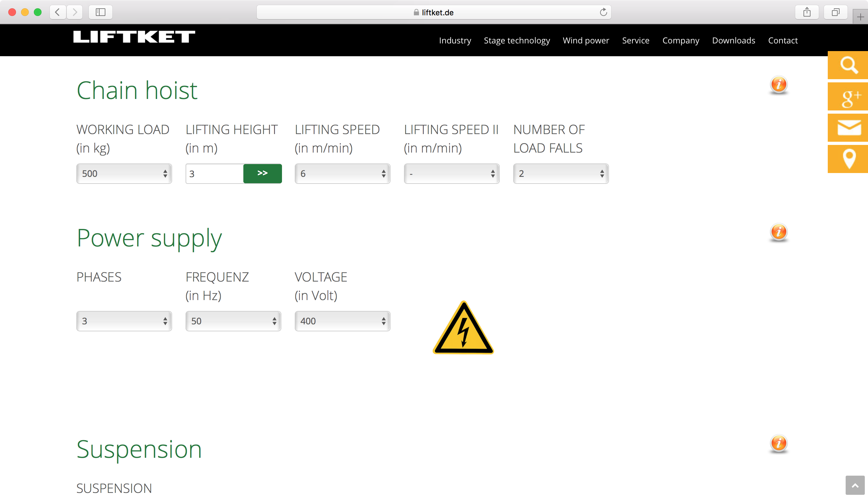Screen dimensions: 868x498
Task: Open the Company menu
Action: click(681, 40)
